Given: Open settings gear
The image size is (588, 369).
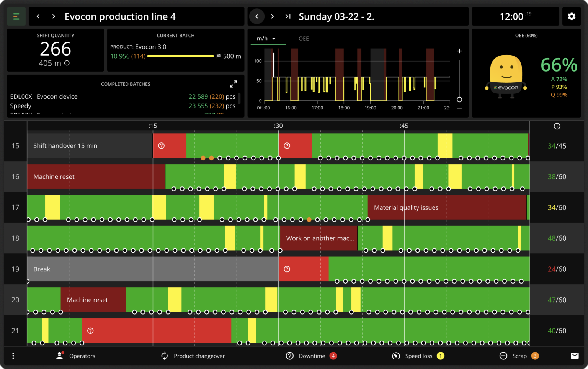Looking at the screenshot, I should (x=572, y=16).
